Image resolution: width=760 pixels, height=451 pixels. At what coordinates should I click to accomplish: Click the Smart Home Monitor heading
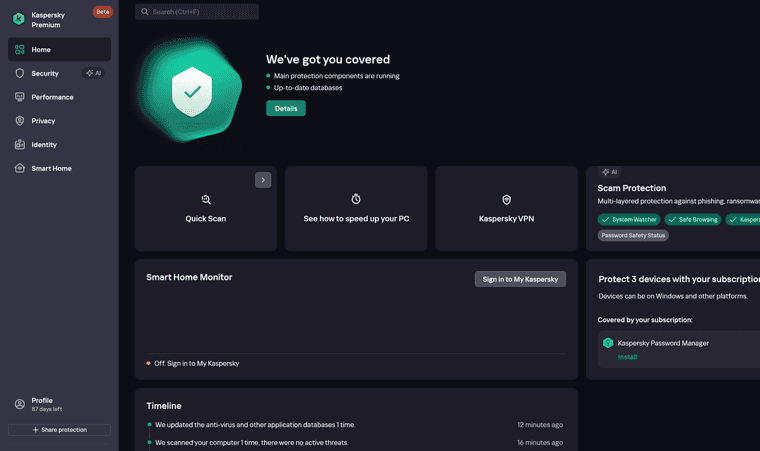pos(189,277)
